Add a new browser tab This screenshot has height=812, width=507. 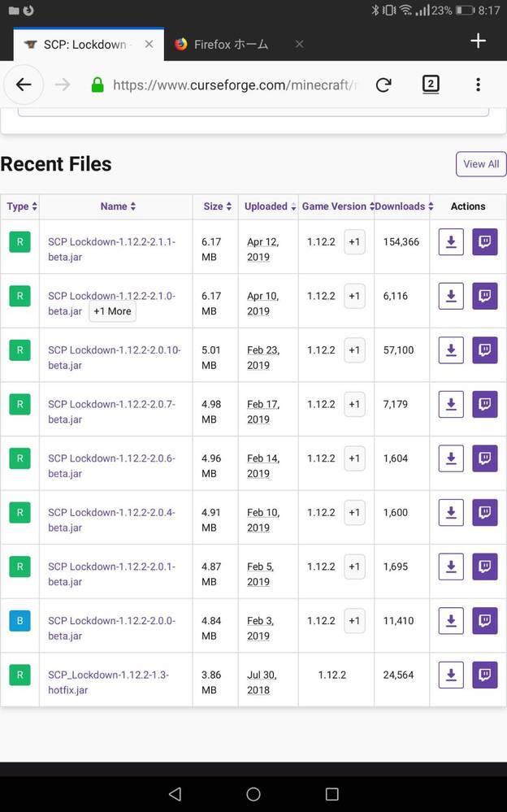(x=478, y=41)
